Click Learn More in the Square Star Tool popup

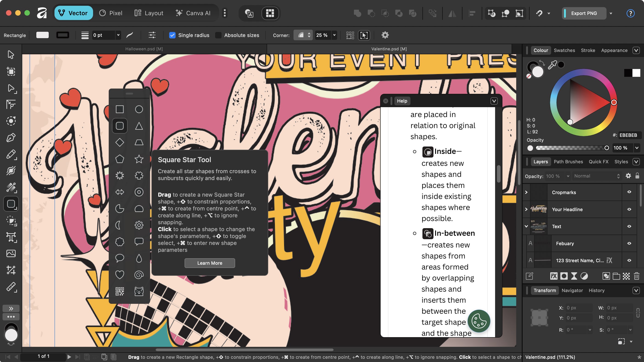pyautogui.click(x=210, y=263)
